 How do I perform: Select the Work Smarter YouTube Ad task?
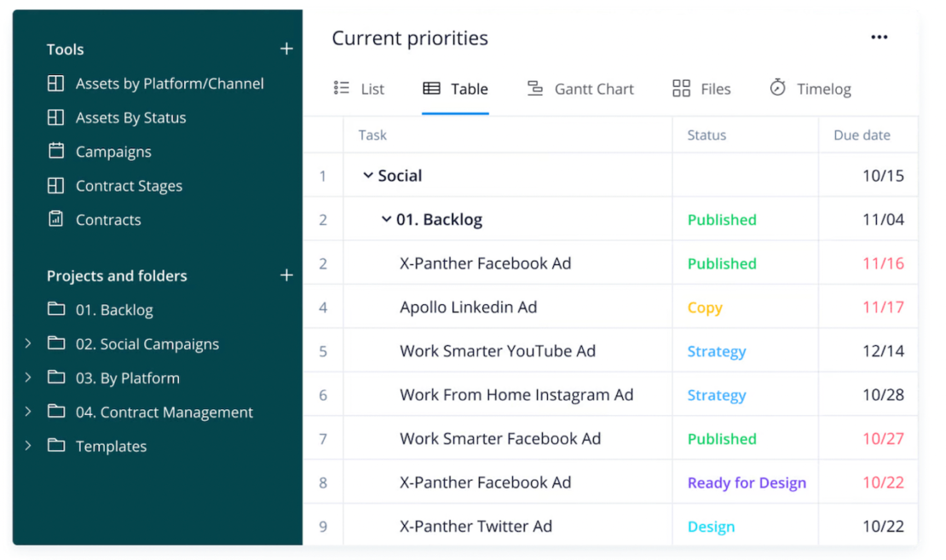[x=498, y=350]
